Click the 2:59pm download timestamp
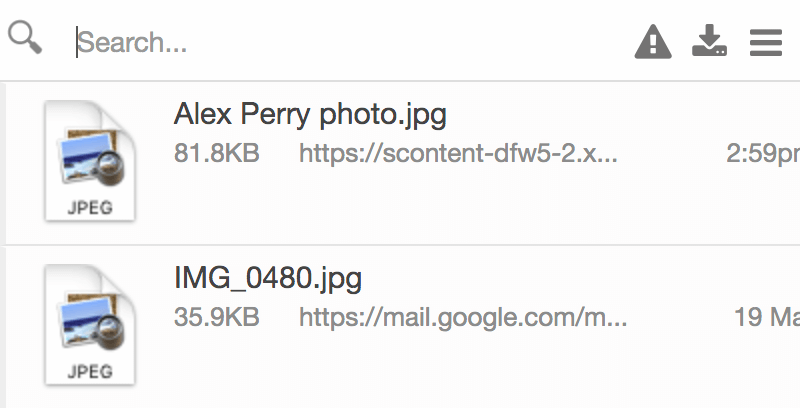The height and width of the screenshot is (408, 800). click(x=763, y=154)
